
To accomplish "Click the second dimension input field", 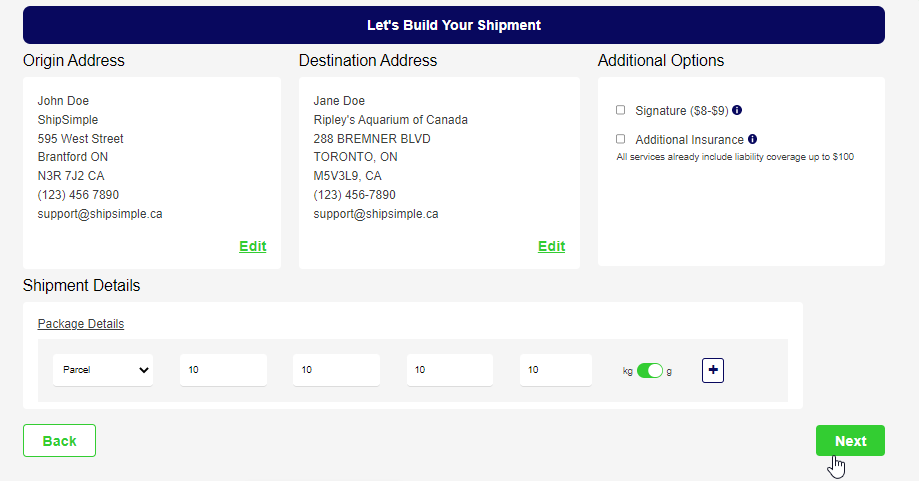I will click(336, 370).
